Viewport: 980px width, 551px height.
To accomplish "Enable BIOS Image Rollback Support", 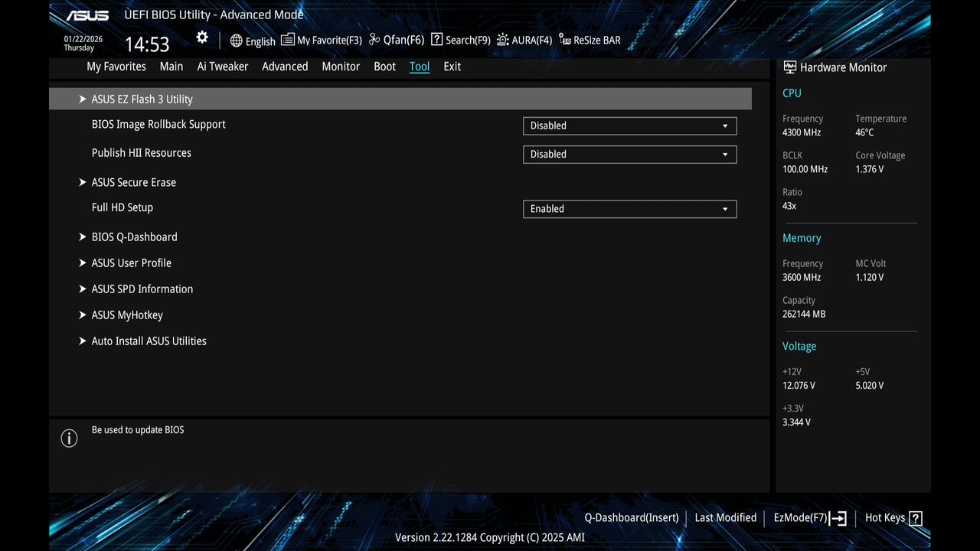I will point(629,126).
